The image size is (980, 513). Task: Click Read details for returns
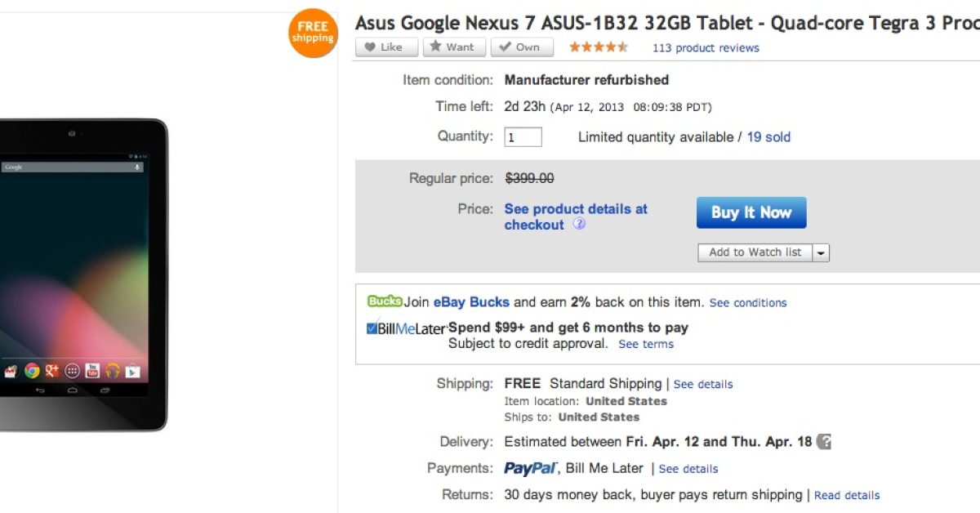[x=847, y=496]
